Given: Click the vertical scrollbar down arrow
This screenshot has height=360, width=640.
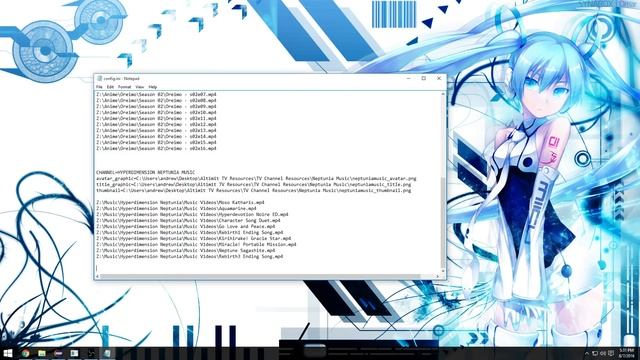Looking at the screenshot, I should (443, 271).
